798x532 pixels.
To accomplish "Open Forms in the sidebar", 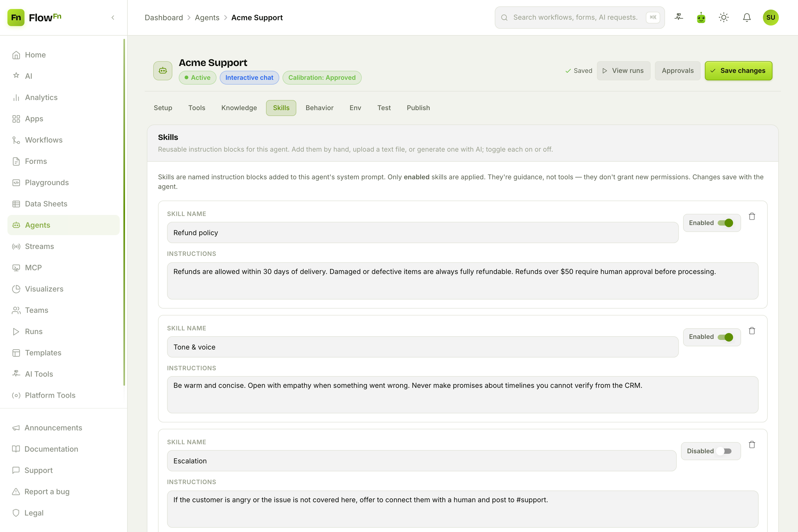I will tap(64, 161).
